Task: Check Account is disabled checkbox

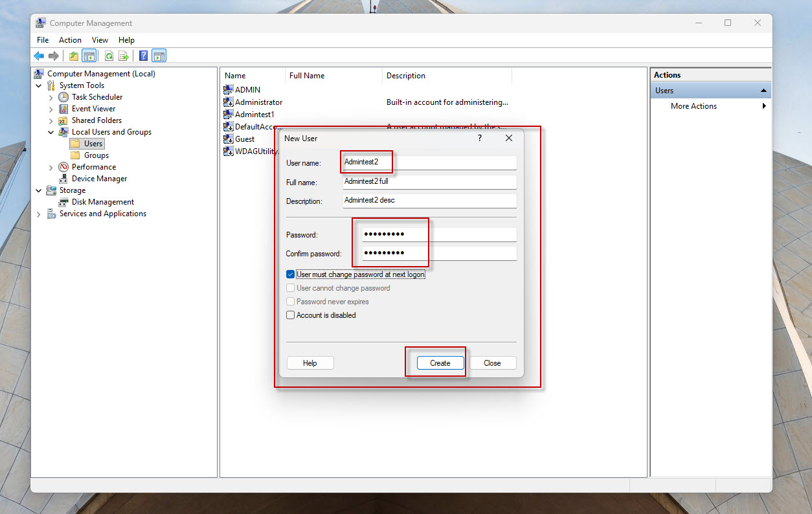Action: point(290,315)
